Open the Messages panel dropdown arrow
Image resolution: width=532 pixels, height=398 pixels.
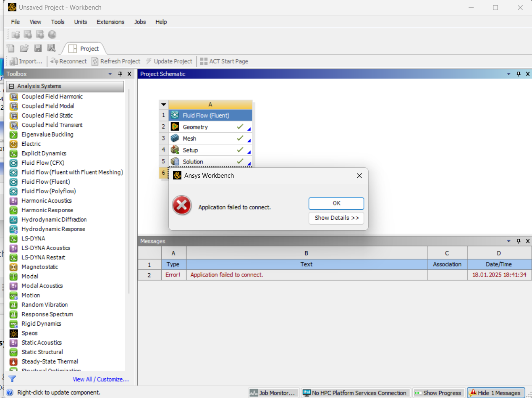click(x=509, y=241)
